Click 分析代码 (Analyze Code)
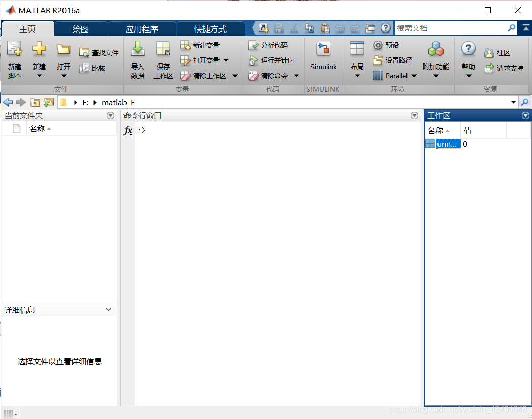Screen dimensions: 532x419 tap(268, 45)
